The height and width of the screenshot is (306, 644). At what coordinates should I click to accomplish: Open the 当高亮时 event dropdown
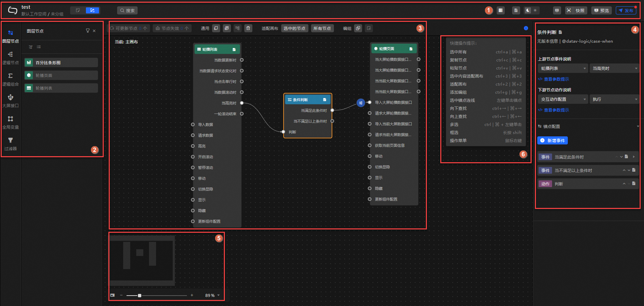614,68
